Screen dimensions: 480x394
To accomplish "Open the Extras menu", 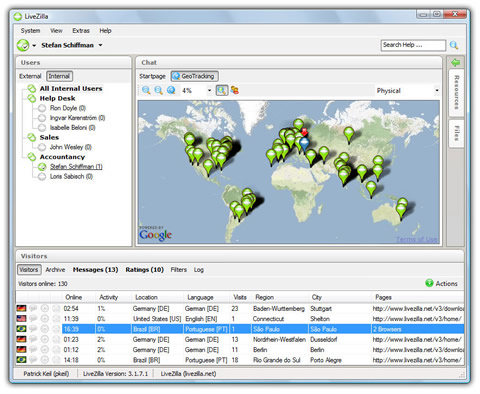I will tap(81, 31).
